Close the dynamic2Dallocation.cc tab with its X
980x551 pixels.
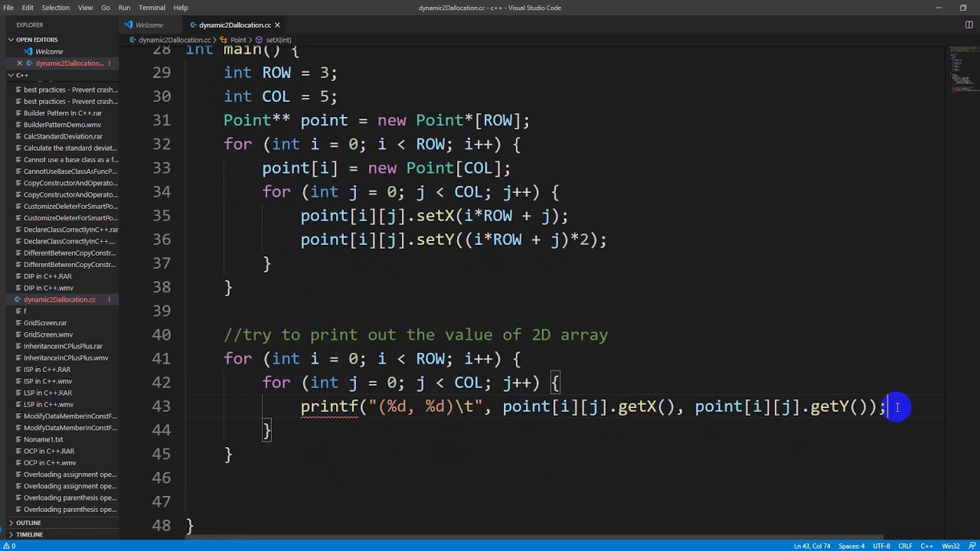point(277,25)
